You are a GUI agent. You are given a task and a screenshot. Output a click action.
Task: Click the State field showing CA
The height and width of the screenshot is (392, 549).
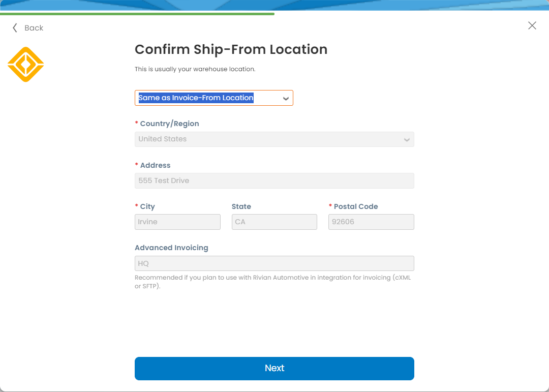click(x=274, y=222)
